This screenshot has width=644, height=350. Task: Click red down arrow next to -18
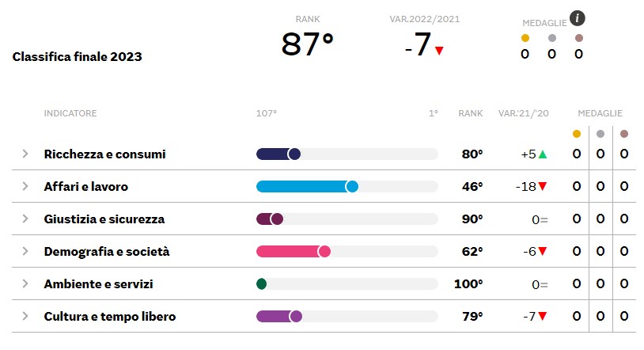543,186
